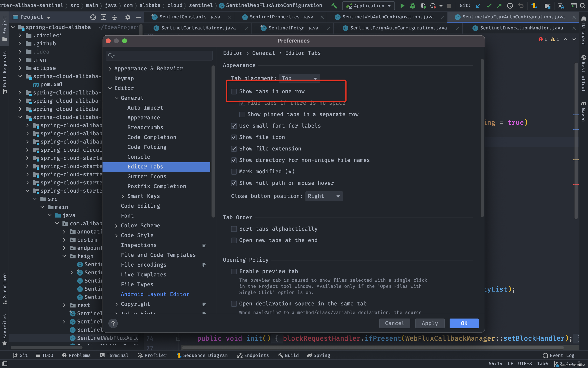Open RestfulTool window on right sidebar
The image size is (588, 368).
tap(583, 74)
